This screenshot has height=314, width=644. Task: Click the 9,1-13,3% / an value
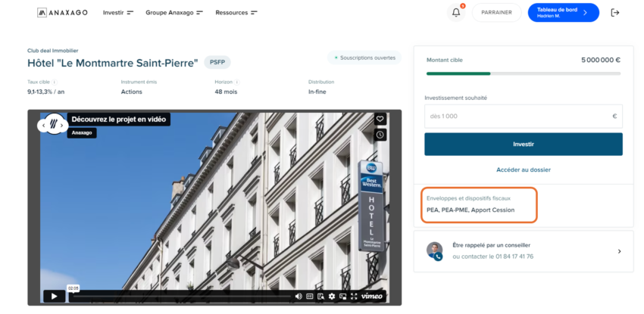[46, 92]
